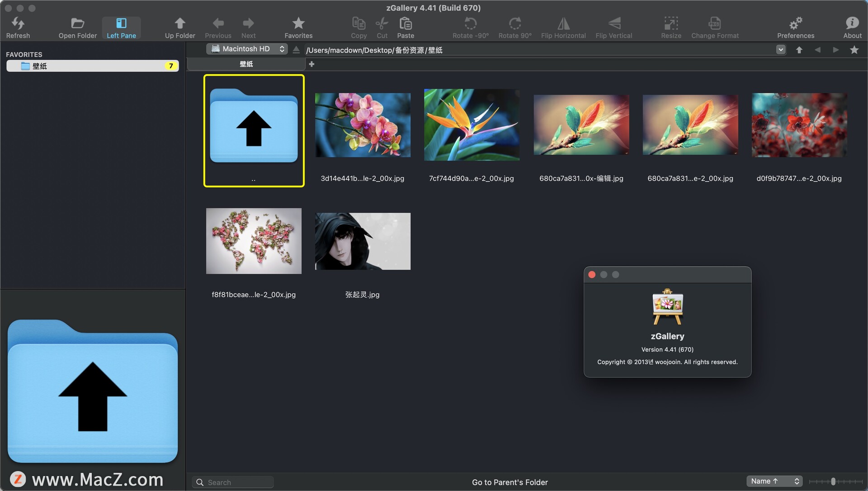Click the FAVORITES sidebar header
The image size is (868, 491).
coord(24,54)
